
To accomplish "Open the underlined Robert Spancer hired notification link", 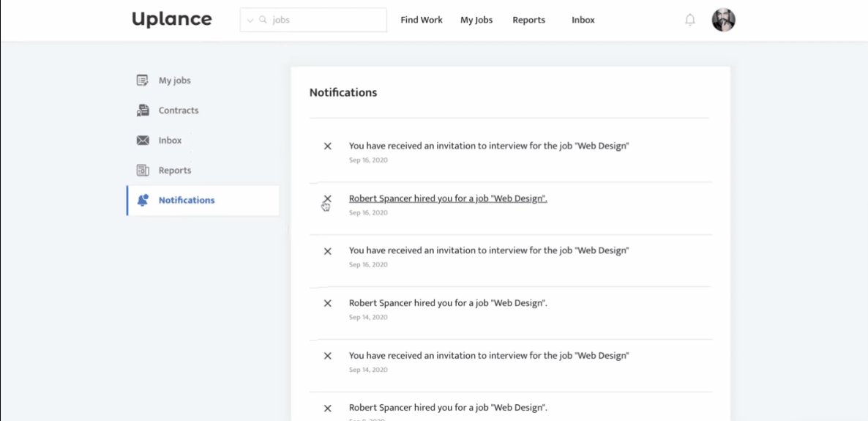I will click(x=448, y=198).
